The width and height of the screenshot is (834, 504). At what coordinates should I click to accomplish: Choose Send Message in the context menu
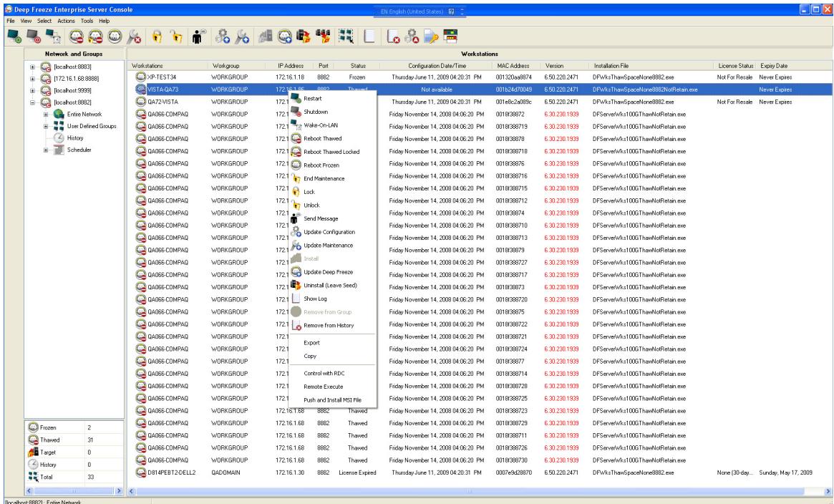(x=332, y=218)
